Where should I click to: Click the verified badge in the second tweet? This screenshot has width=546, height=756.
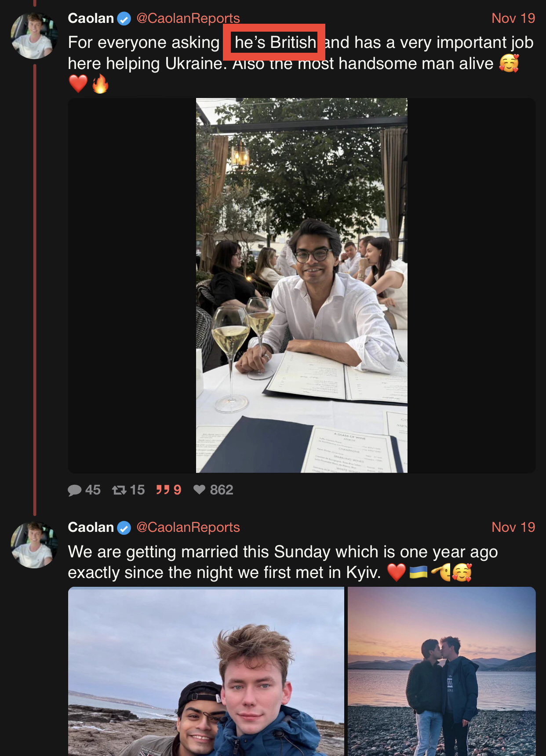[x=124, y=528]
